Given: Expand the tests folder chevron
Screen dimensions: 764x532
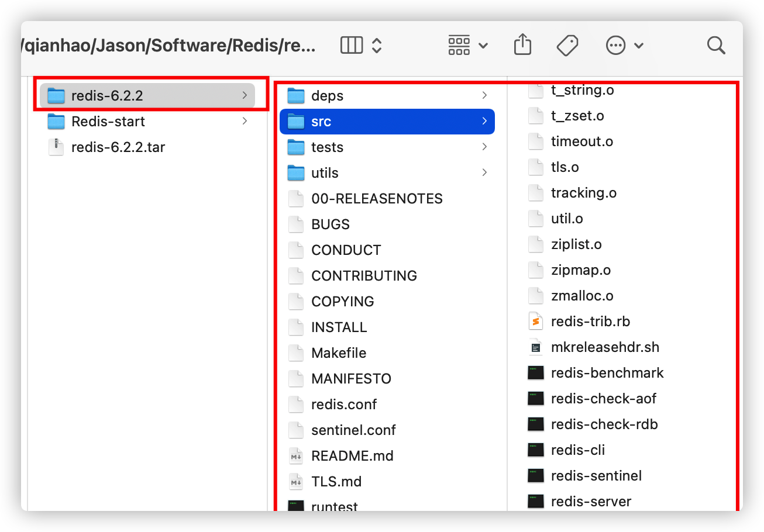Looking at the screenshot, I should [x=484, y=147].
